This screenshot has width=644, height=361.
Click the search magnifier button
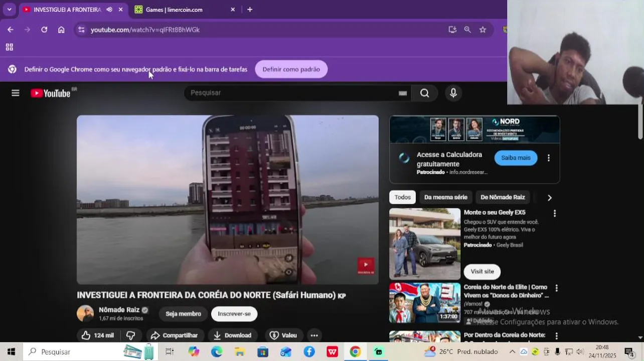(x=424, y=93)
